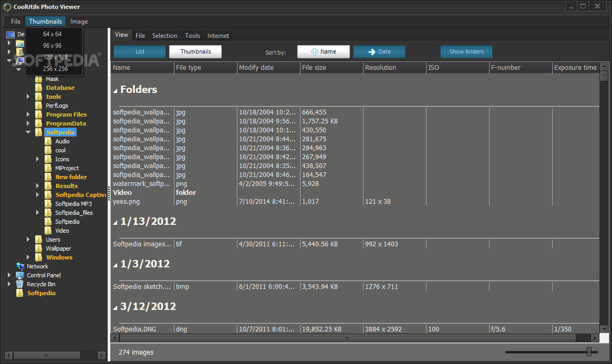The image size is (612, 364).
Task: Select the Mask folder in tree
Action: 52,79
